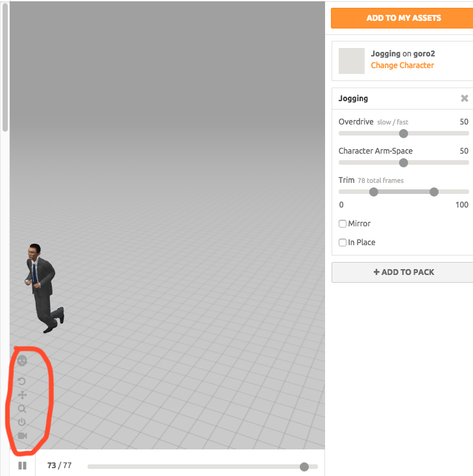Toggle the skeleton view skull icon
Image resolution: width=473 pixels, height=476 pixels.
tap(22, 361)
